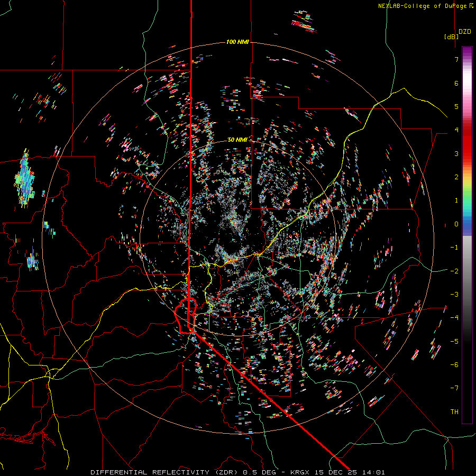The image size is (476, 476).
Task: Click the -2 value on the scale
Action: point(454,271)
